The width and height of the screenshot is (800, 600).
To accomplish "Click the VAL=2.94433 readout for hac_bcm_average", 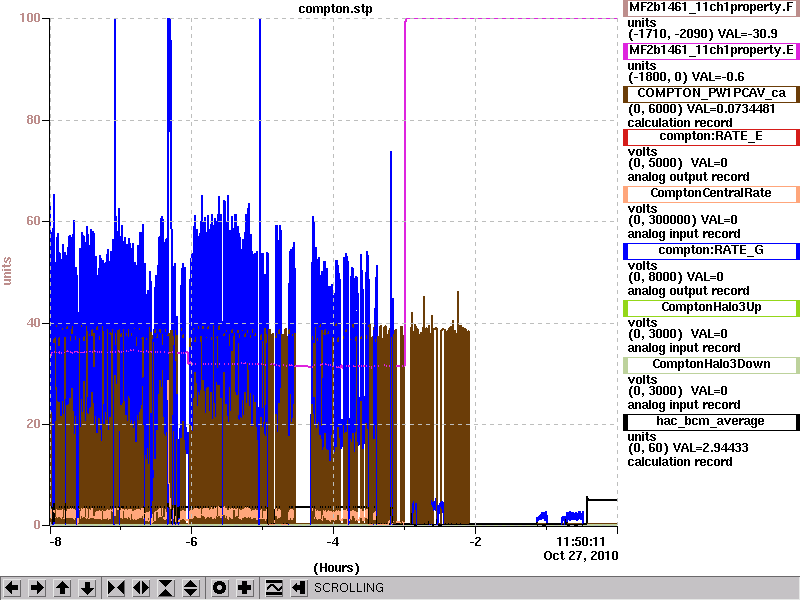I will (710, 448).
